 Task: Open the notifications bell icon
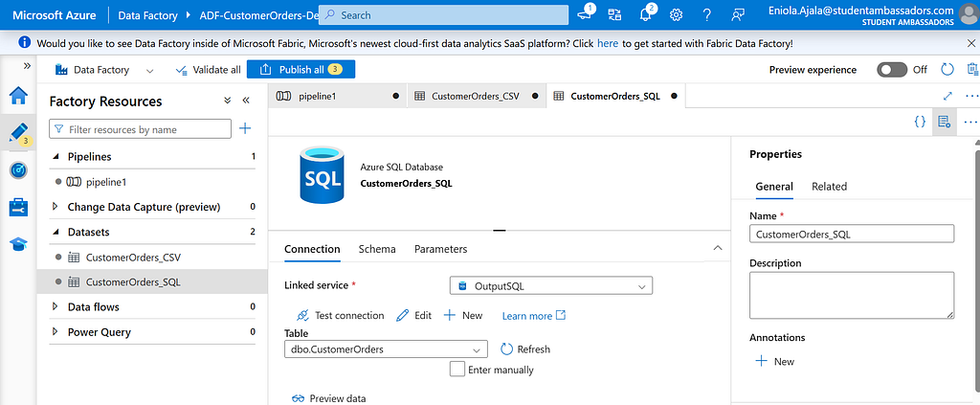pos(646,14)
